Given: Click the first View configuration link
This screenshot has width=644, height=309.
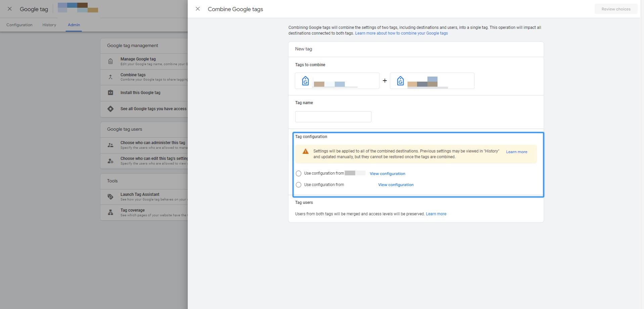Looking at the screenshot, I should 387,174.
